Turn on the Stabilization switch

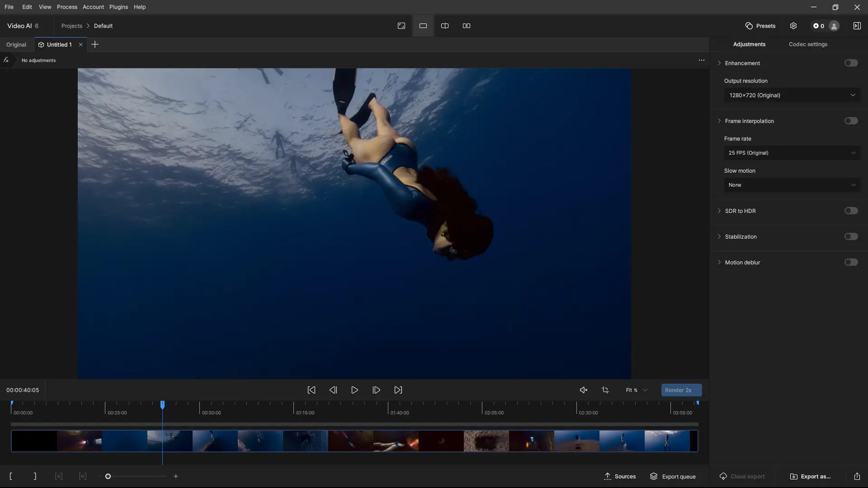click(851, 237)
